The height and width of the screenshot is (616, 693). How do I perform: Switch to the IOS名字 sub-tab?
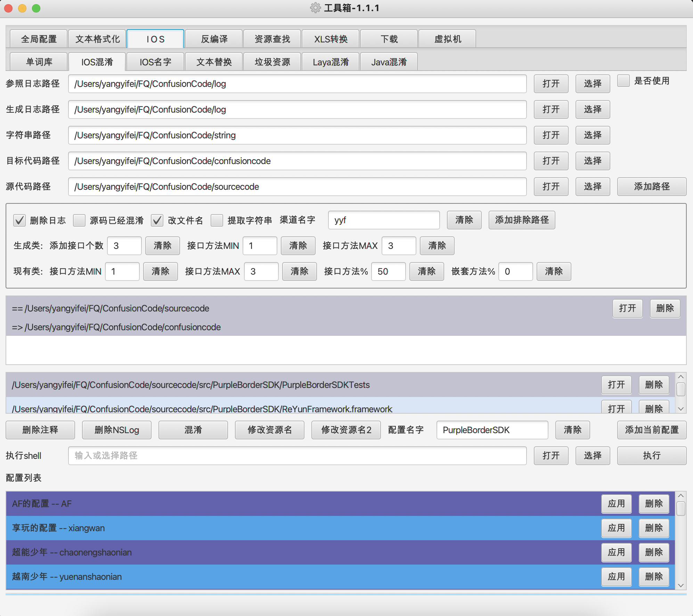[155, 62]
